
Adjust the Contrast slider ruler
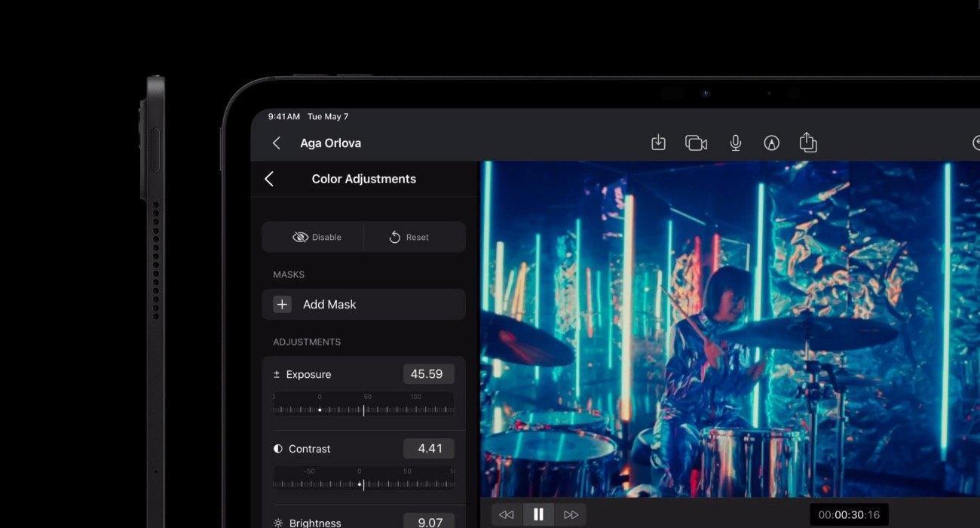[x=363, y=478]
